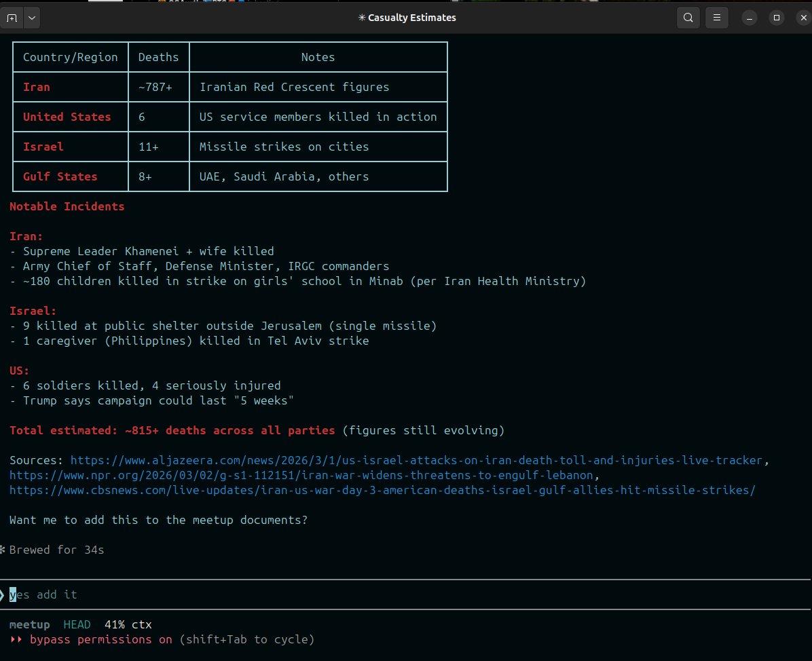Click the "Israel" table row label
This screenshot has height=661, width=812.
click(x=43, y=147)
